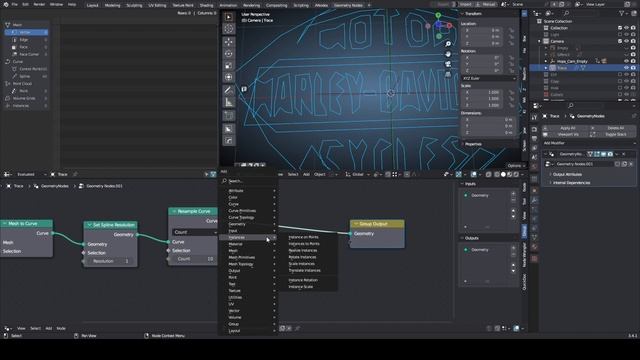640x360 pixels.
Task: Select Vertex domain in spreadsheet sidebar
Action: click(27, 32)
